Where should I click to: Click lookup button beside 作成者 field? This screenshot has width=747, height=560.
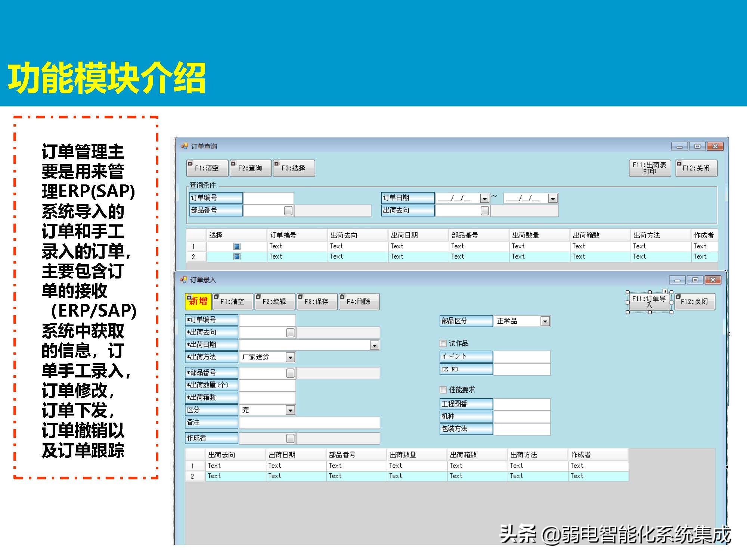click(x=290, y=438)
